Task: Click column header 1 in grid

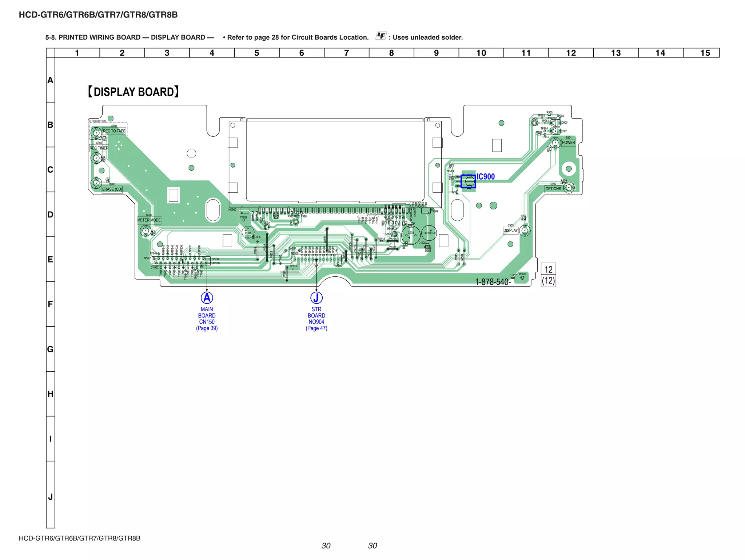Action: [x=77, y=53]
